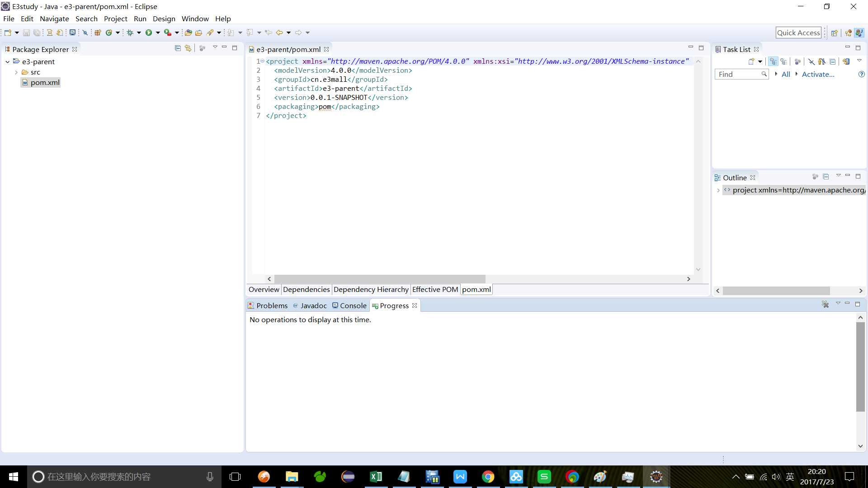
Task: Switch to the Effective POM tab
Action: click(435, 290)
